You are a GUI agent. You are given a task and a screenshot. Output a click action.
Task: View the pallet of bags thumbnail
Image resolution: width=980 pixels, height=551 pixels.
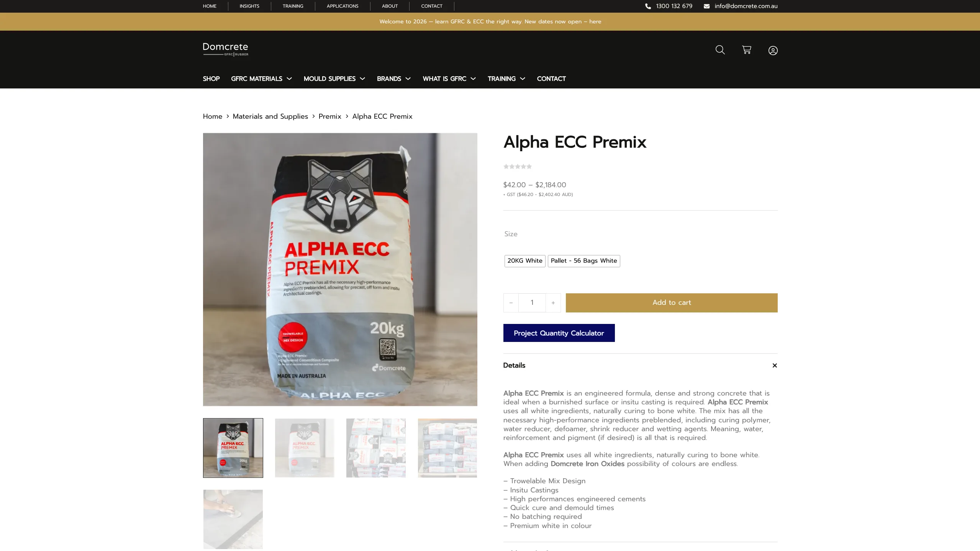447,448
